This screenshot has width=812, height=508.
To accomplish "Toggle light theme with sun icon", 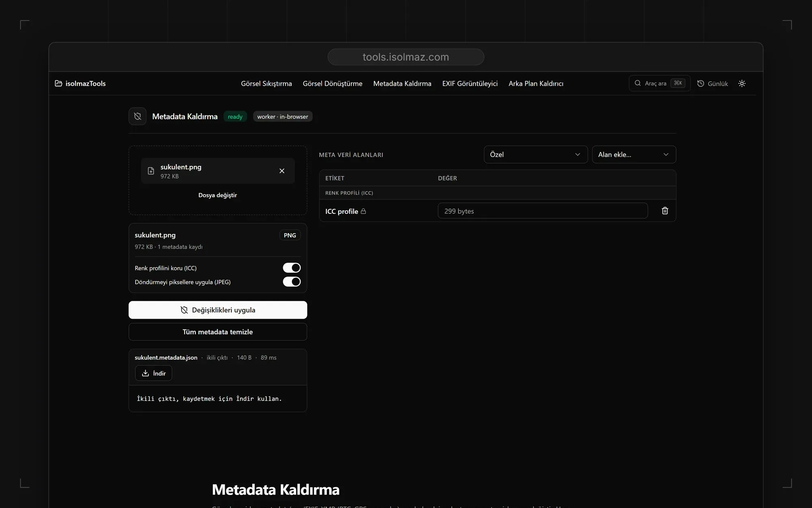I will 742,83.
